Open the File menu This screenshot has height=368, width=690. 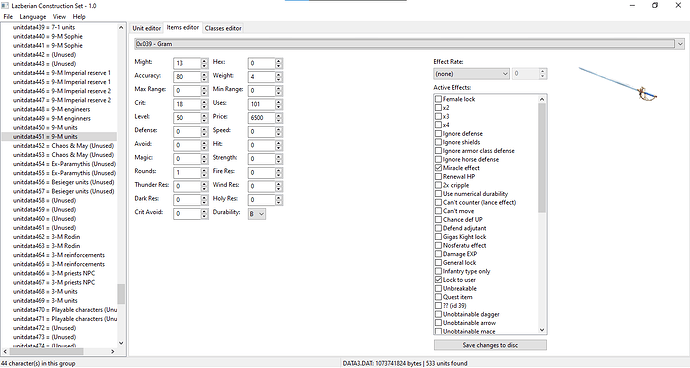(x=8, y=17)
